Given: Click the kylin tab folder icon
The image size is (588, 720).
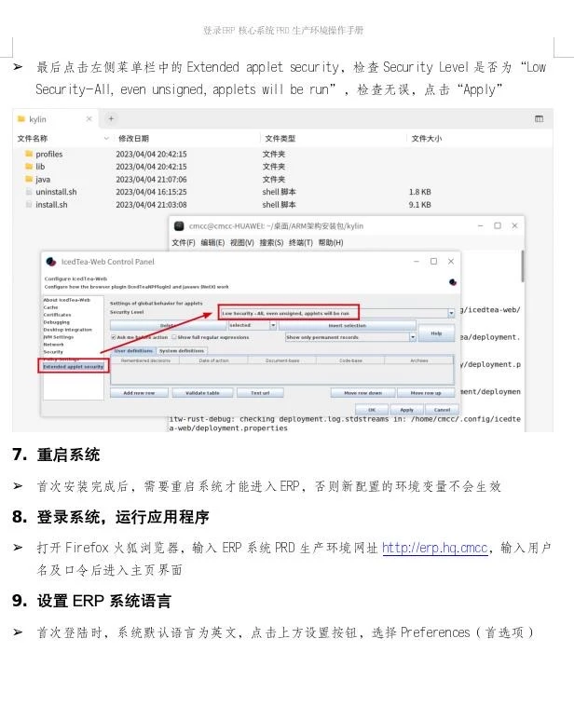Looking at the screenshot, I should click(x=21, y=119).
